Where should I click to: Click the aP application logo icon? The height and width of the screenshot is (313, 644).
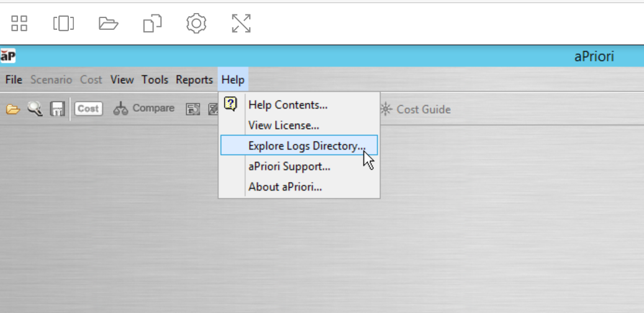point(8,55)
